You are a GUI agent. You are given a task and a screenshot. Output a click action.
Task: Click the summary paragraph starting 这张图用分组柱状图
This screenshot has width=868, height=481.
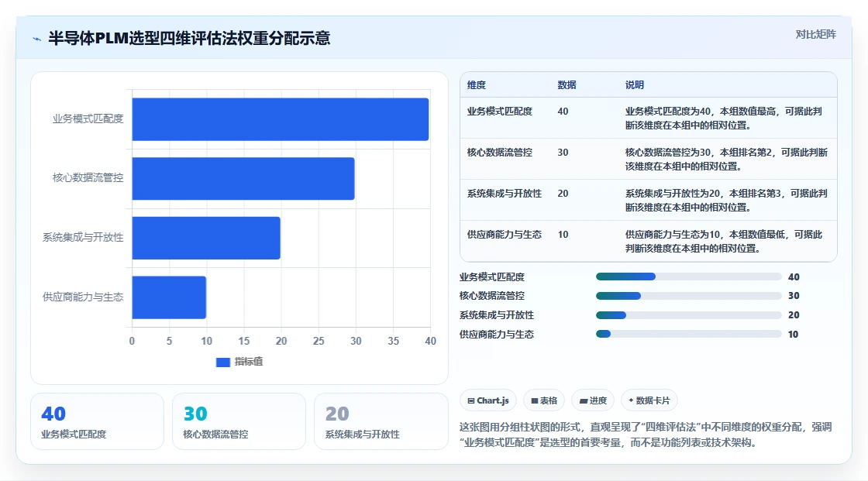[x=646, y=435]
